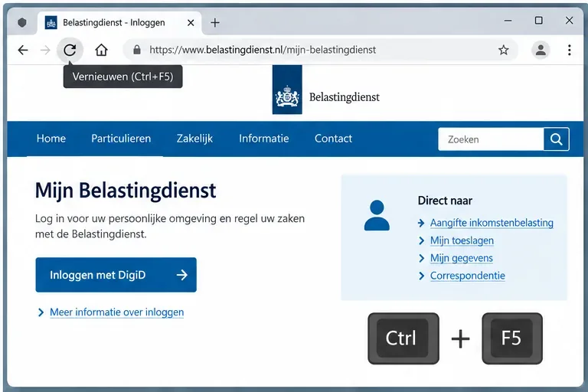Open a new tab with the plus button

[215, 23]
